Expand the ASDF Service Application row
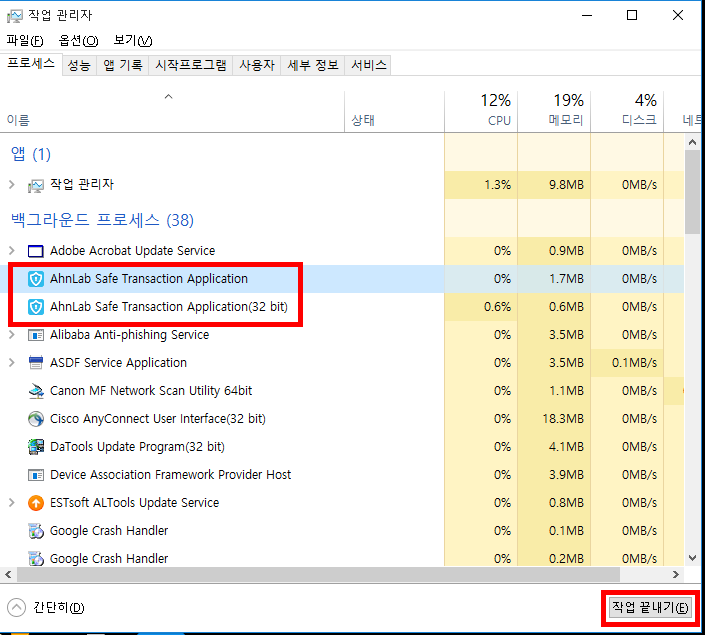 (12, 362)
